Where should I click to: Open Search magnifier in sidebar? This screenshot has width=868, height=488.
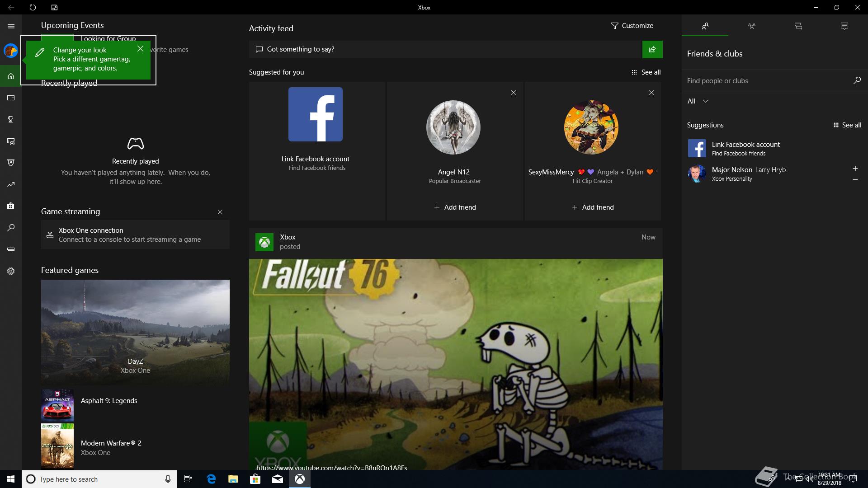[x=11, y=228]
